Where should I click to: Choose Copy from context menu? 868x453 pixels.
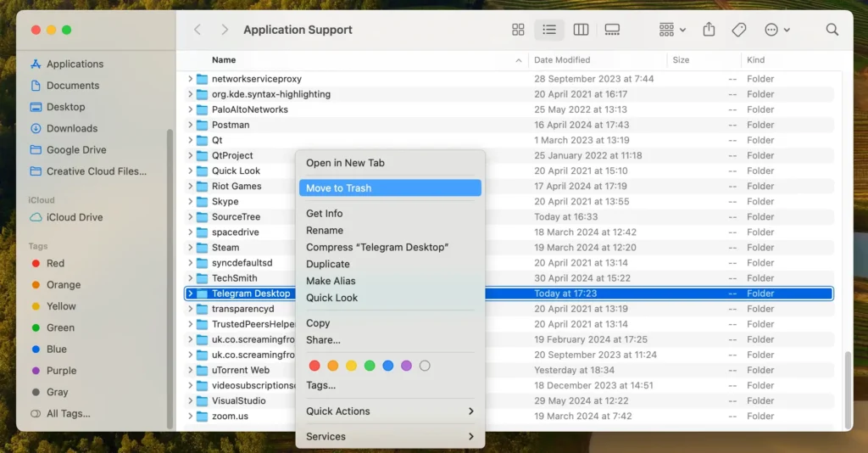390,323
